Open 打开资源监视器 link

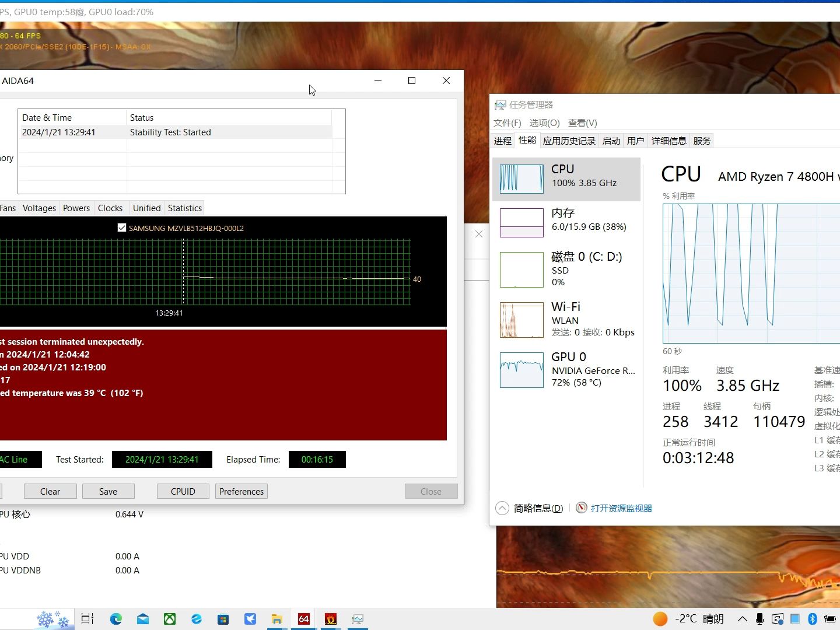tap(621, 508)
